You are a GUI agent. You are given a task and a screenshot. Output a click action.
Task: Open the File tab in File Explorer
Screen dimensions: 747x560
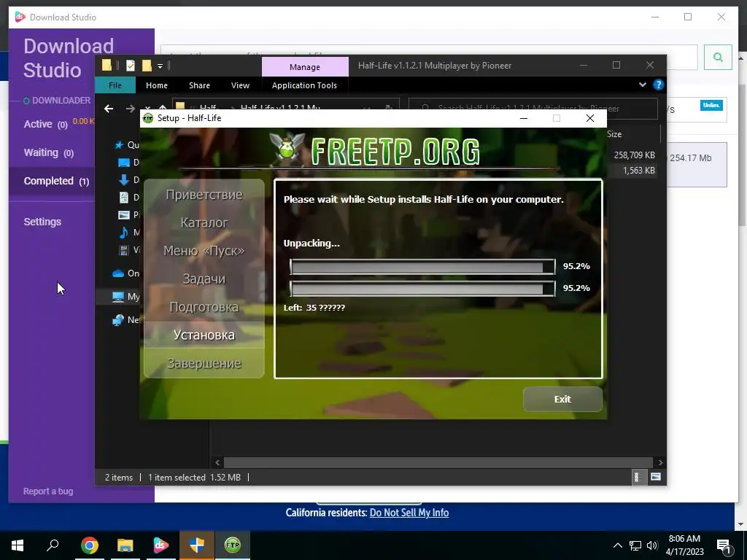click(x=115, y=85)
